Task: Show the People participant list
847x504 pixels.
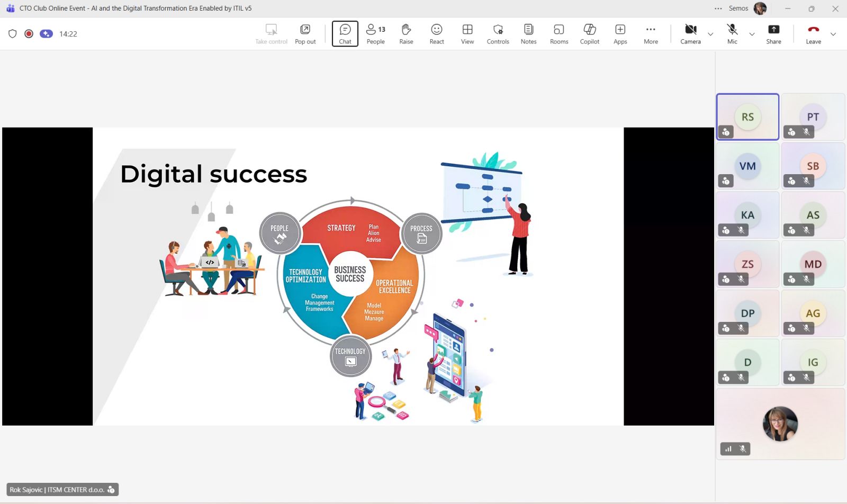Action: pos(375,33)
